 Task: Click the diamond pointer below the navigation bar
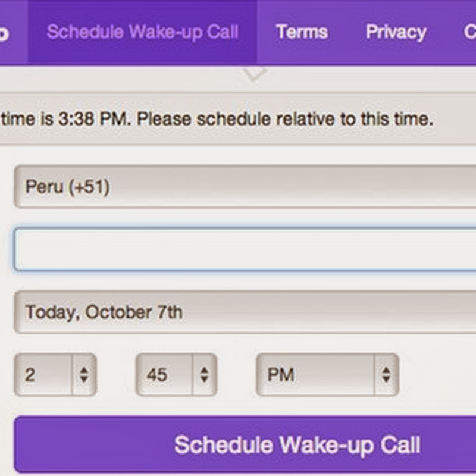coord(255,74)
